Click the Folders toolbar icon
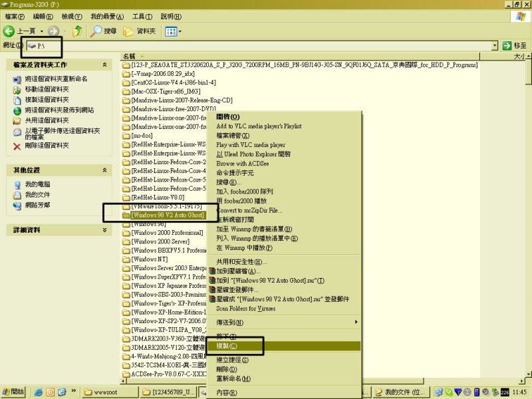The height and width of the screenshot is (399, 532). [128, 31]
